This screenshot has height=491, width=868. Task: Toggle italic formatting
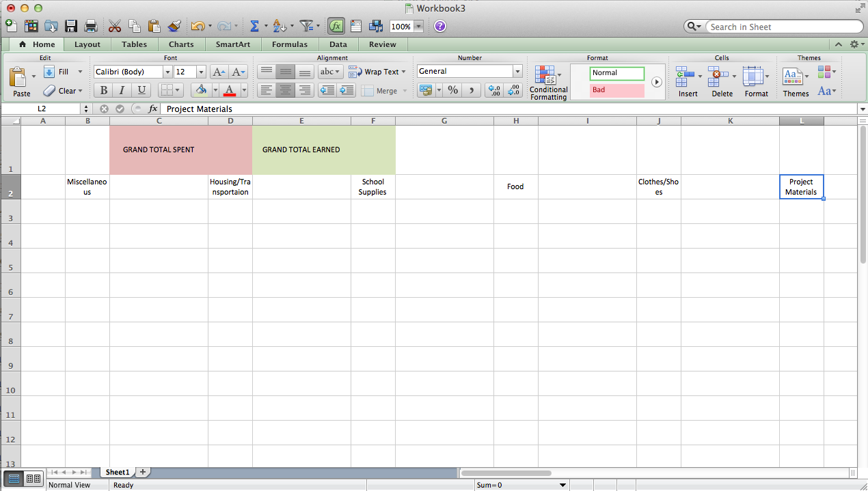[122, 89]
